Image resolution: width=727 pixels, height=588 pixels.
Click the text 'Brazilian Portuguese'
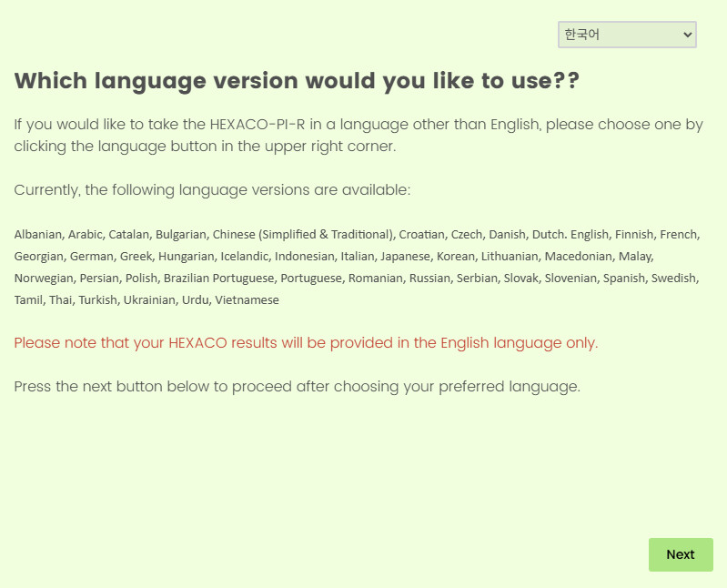click(219, 279)
